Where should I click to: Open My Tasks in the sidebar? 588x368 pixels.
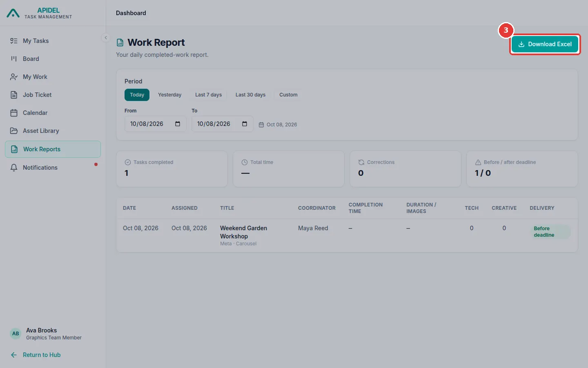53,41
